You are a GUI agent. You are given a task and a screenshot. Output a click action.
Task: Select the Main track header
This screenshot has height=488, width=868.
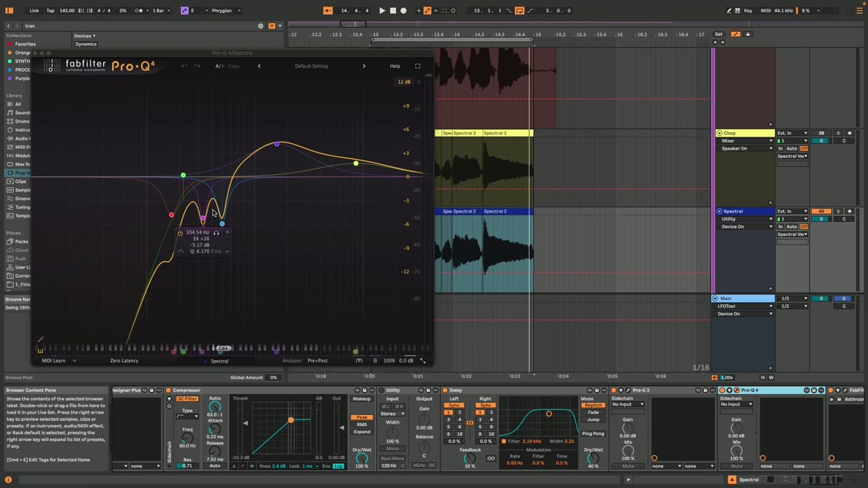[x=744, y=298]
